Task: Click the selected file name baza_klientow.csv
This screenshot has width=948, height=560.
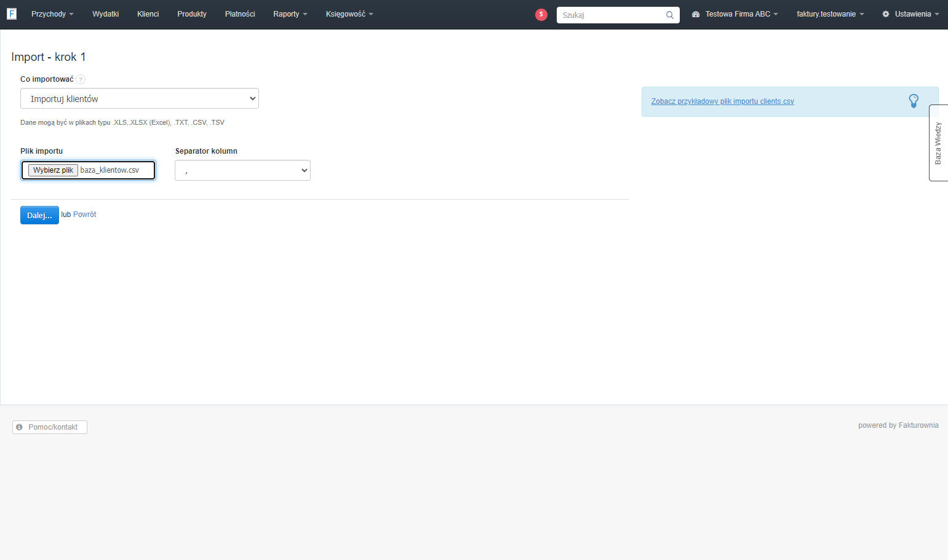Action: click(110, 170)
